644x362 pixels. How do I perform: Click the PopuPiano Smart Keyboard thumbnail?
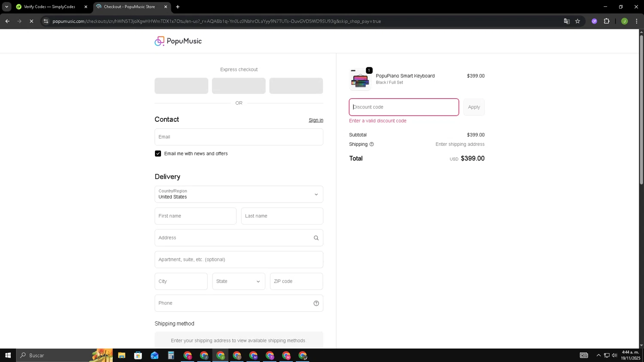(360, 80)
